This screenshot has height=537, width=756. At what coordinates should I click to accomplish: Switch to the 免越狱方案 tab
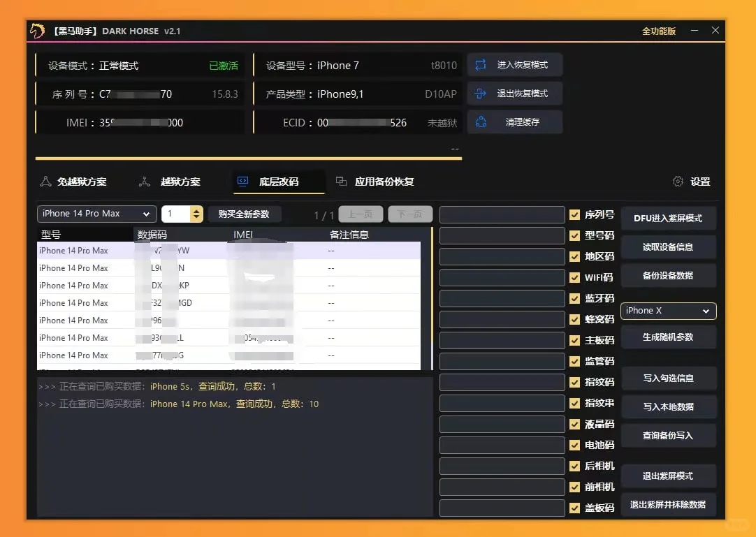coord(74,182)
